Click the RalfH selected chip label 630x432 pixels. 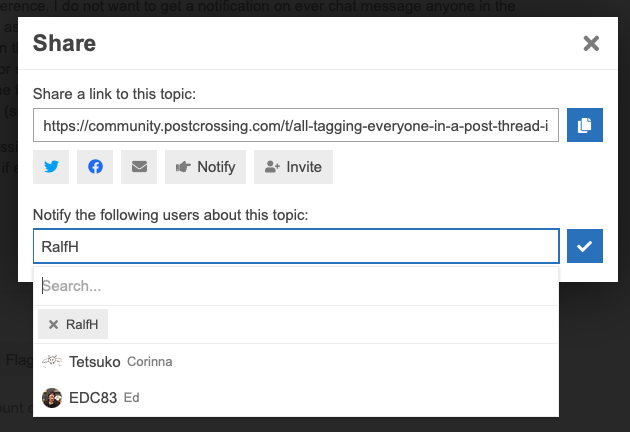click(82, 324)
